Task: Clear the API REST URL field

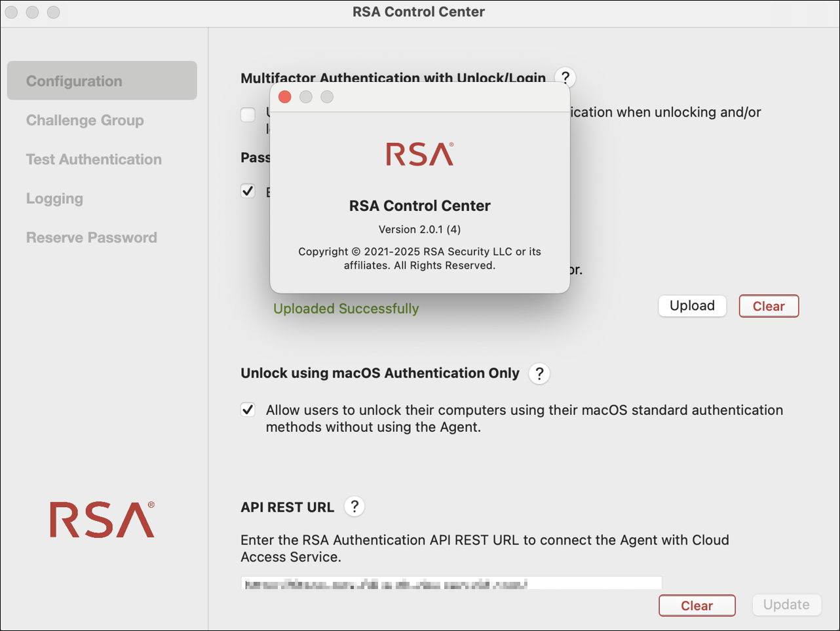Action: click(x=697, y=605)
